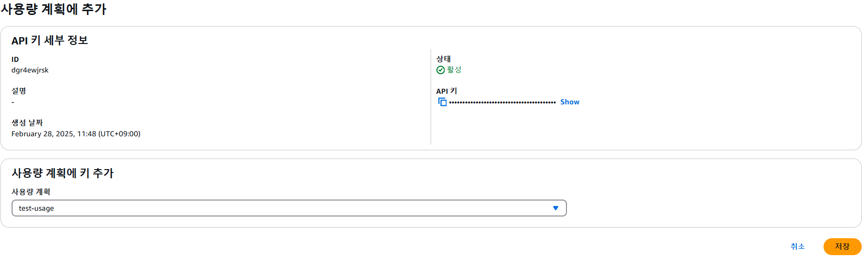Click the API 키 세부 정보 section heading

tap(50, 41)
